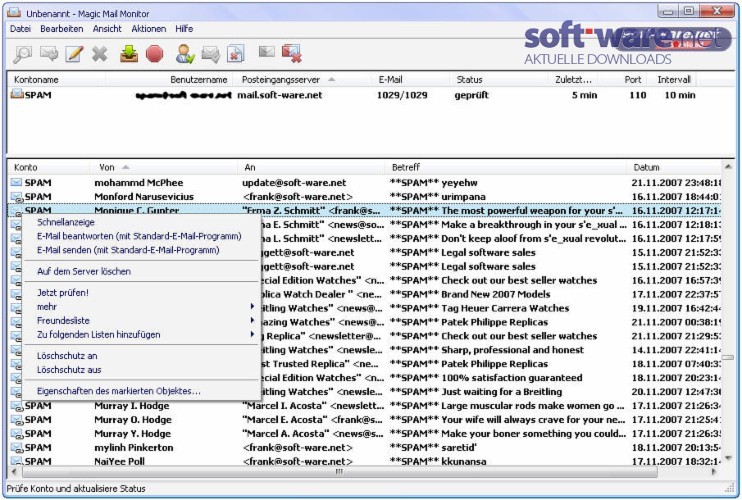Viewport: 742px width, 500px height.
Task: Click the pencil compose mail icon
Action: click(74, 54)
